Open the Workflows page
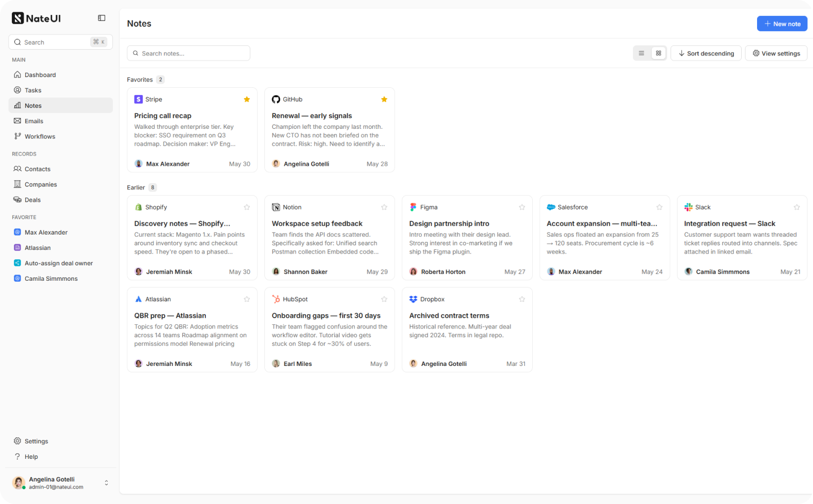This screenshot has width=813, height=504. pyautogui.click(x=61, y=137)
